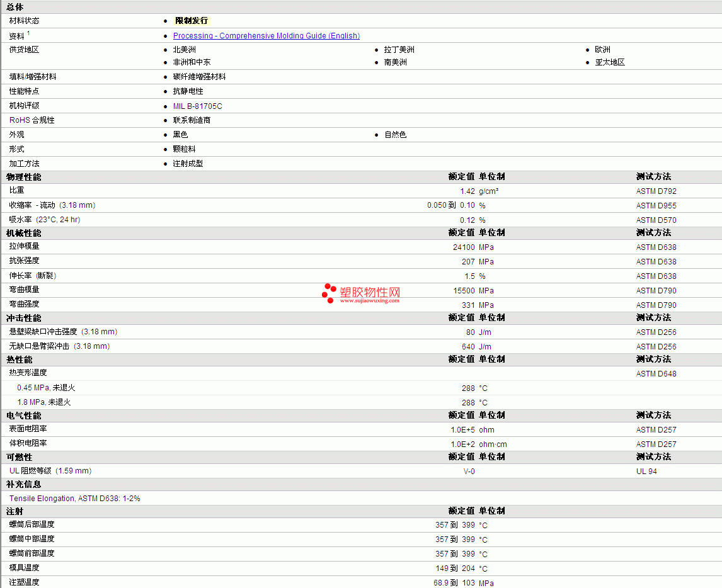Click the form value 颗粒料
Viewport: 722px width, 588px height.
tap(184, 149)
